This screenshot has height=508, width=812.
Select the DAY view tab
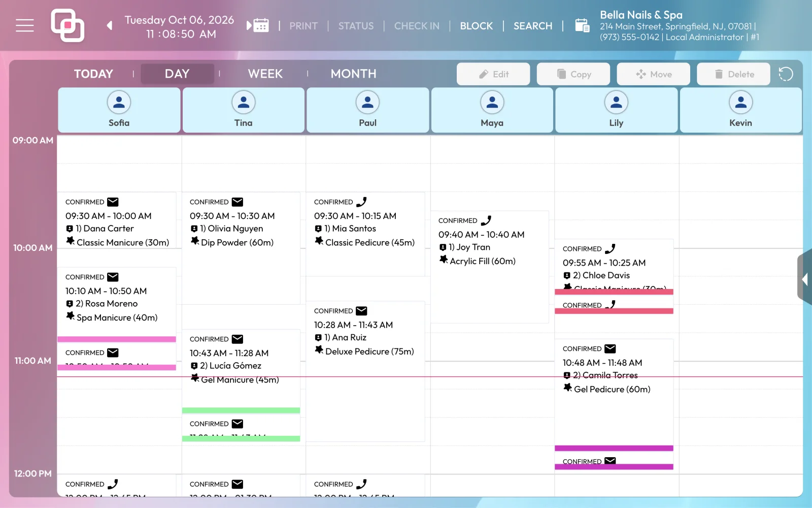pos(177,74)
